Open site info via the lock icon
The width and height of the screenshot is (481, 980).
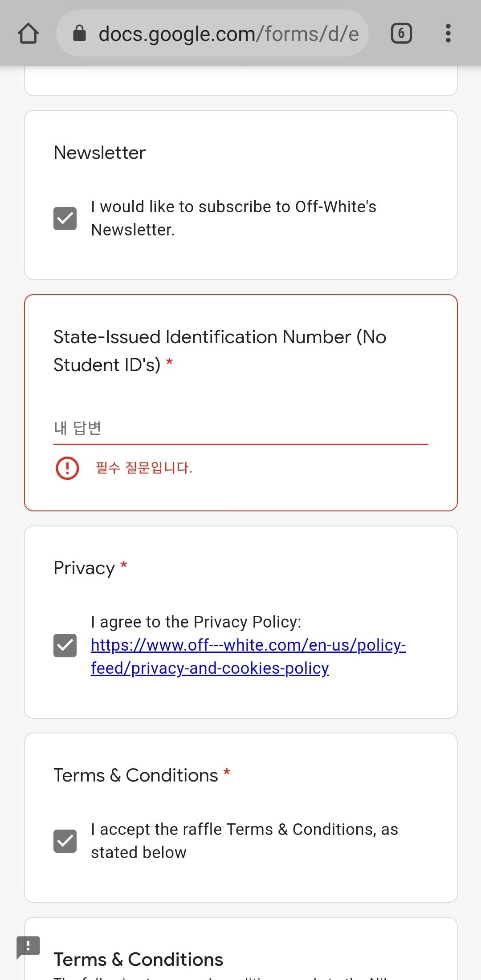[79, 33]
